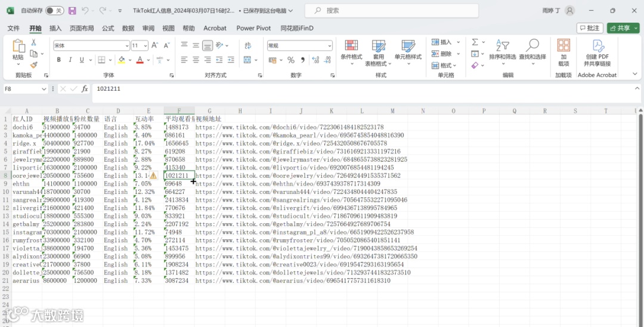The image size is (644, 327).
Task: Click the yellow fill color bucket
Action: coord(122,60)
